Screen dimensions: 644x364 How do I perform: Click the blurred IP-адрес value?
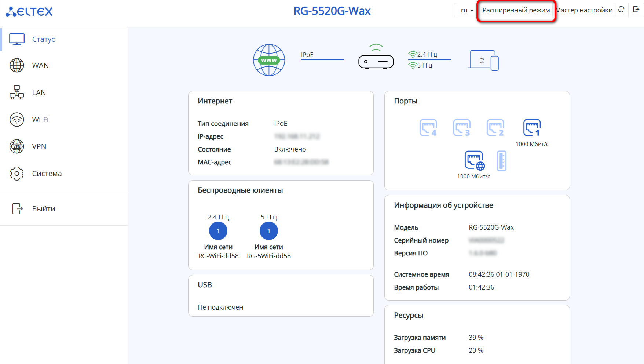297,136
